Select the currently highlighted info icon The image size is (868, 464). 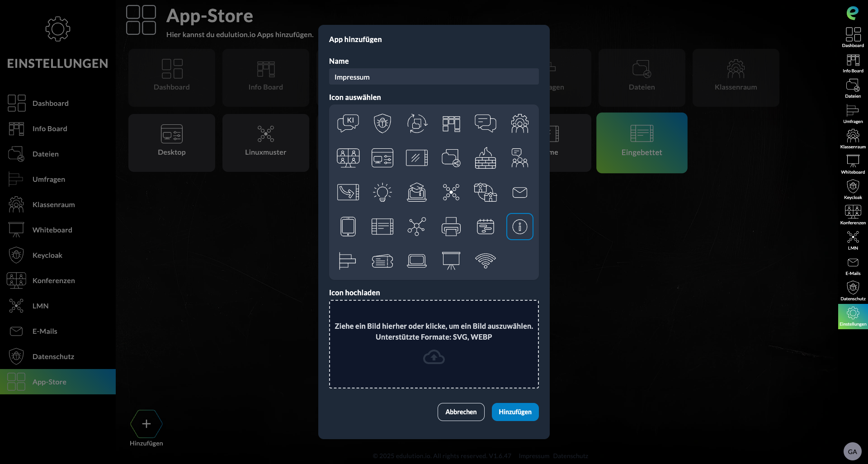(x=520, y=227)
